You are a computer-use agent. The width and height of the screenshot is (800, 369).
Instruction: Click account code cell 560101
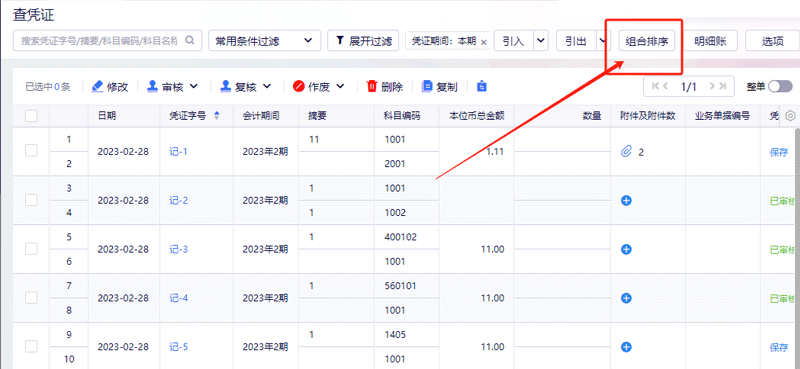(x=401, y=286)
